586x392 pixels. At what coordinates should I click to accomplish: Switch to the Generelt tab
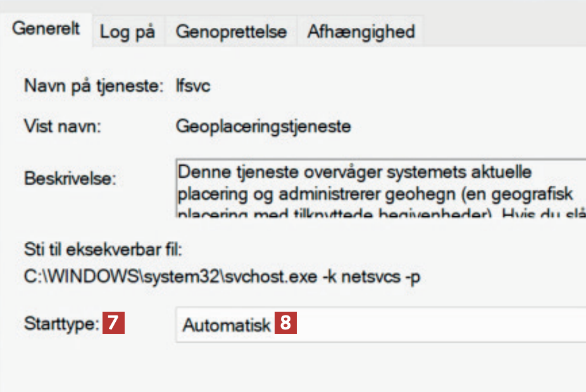coord(46,30)
